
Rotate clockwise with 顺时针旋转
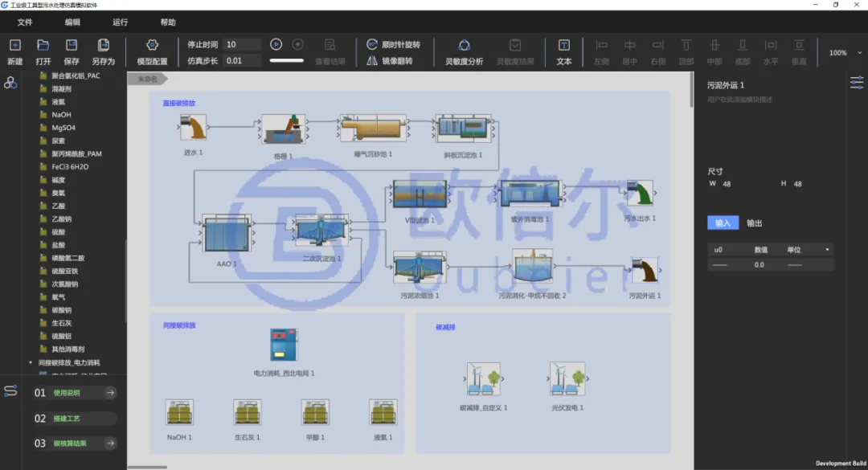[394, 44]
